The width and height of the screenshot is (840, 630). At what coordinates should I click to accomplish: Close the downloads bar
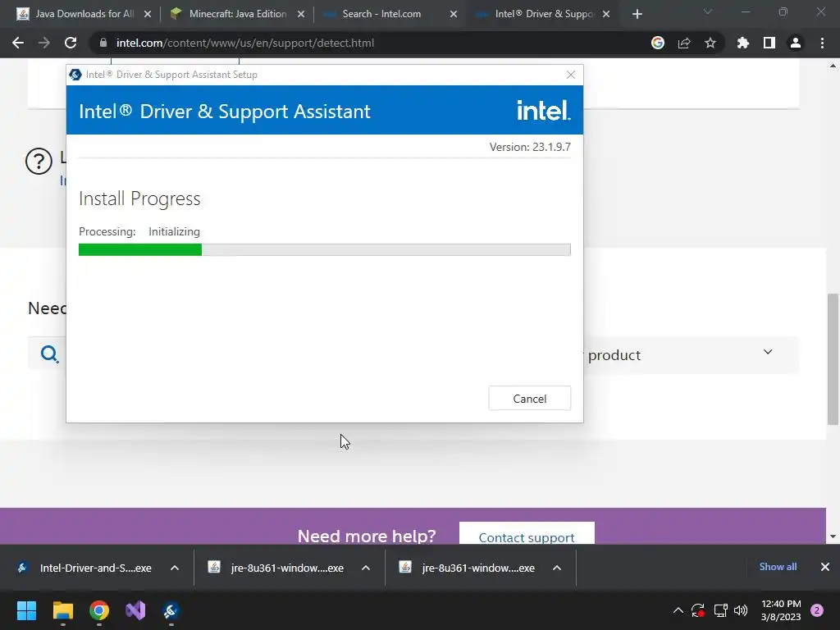tap(825, 567)
